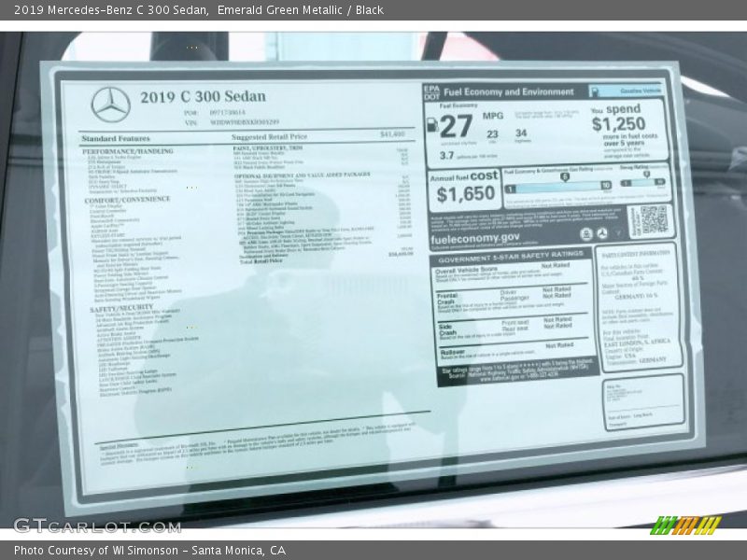Viewport: 747px width, 560px height.
Task: Click the page title '2019 Mercedes-Benz C 300 Sedan'
Action: [111, 10]
